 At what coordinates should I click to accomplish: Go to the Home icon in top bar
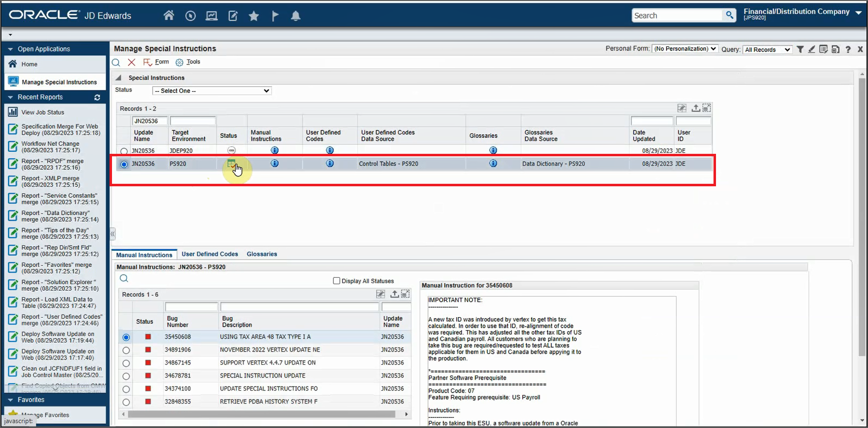coord(169,15)
